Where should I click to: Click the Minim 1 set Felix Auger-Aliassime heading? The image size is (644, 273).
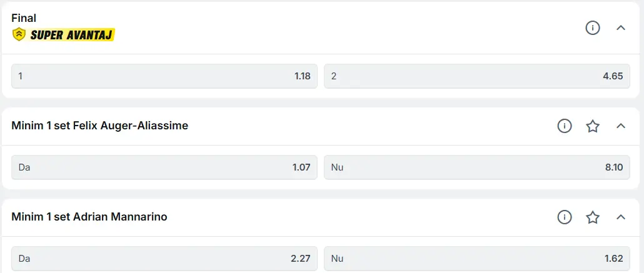pos(100,126)
